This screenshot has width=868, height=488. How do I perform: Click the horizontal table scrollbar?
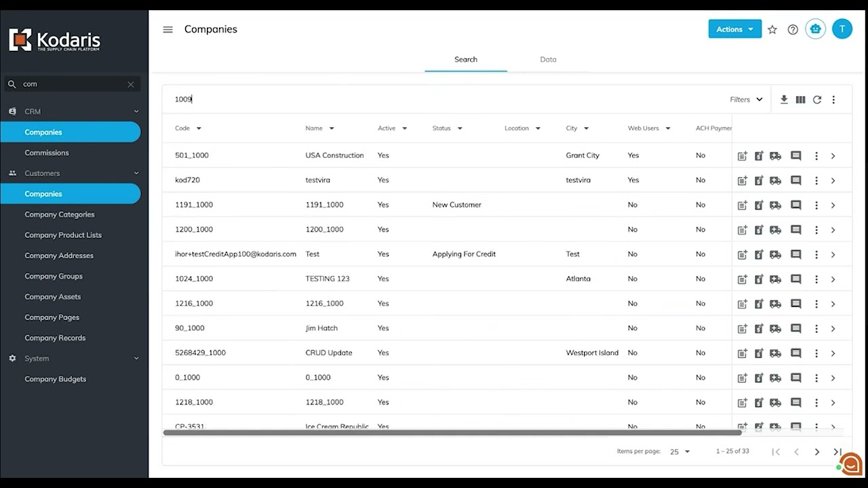(452, 432)
